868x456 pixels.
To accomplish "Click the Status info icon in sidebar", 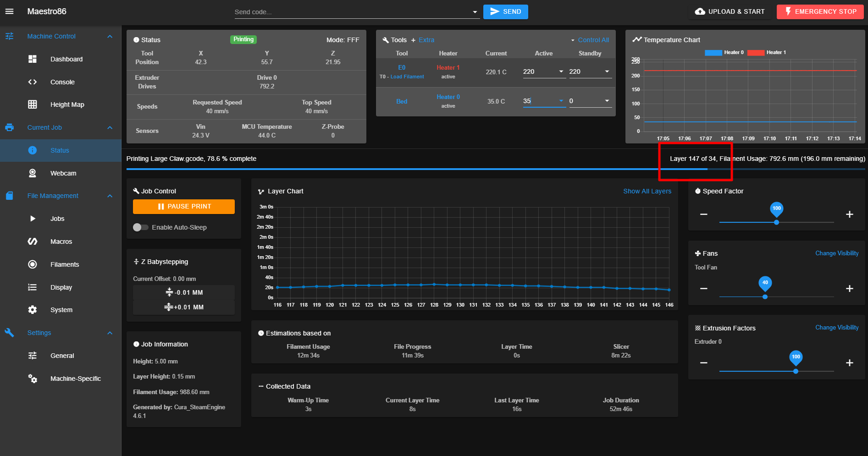I will (x=33, y=150).
